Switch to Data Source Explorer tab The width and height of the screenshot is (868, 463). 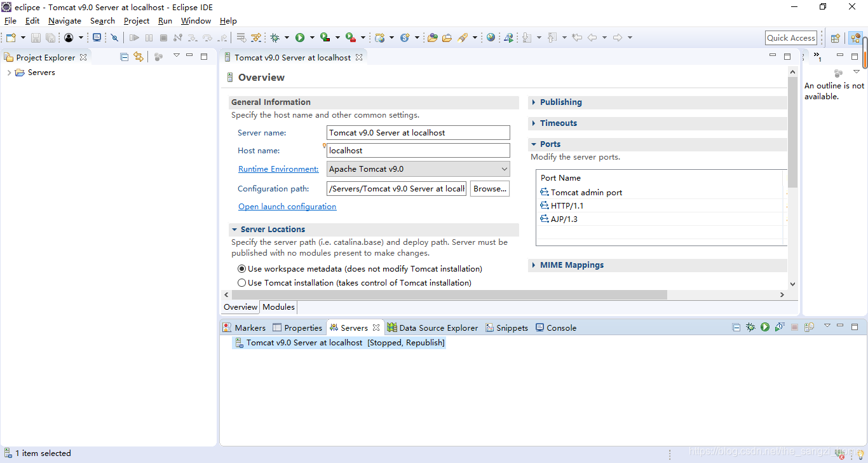pos(432,328)
